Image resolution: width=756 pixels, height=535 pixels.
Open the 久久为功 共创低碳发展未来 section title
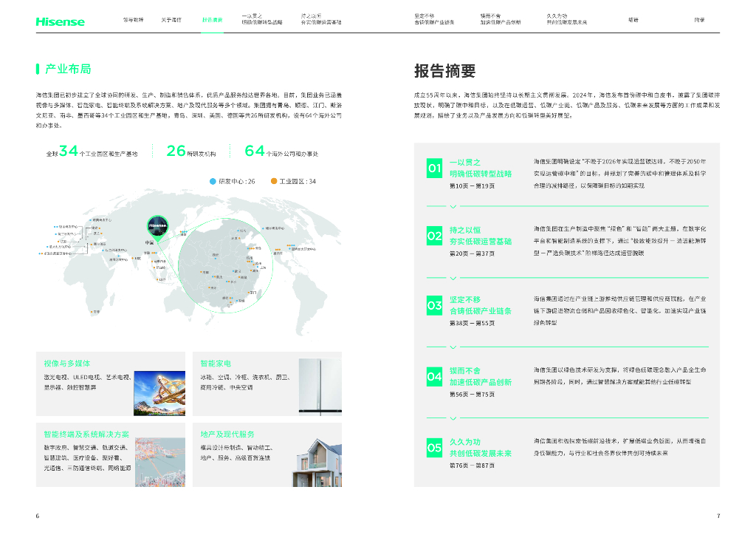click(481, 447)
